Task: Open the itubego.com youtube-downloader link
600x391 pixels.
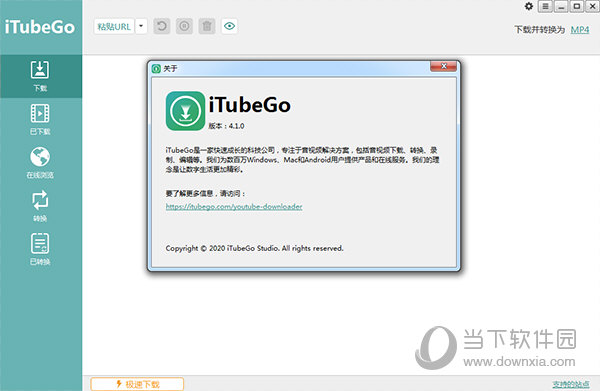Action: (x=234, y=207)
